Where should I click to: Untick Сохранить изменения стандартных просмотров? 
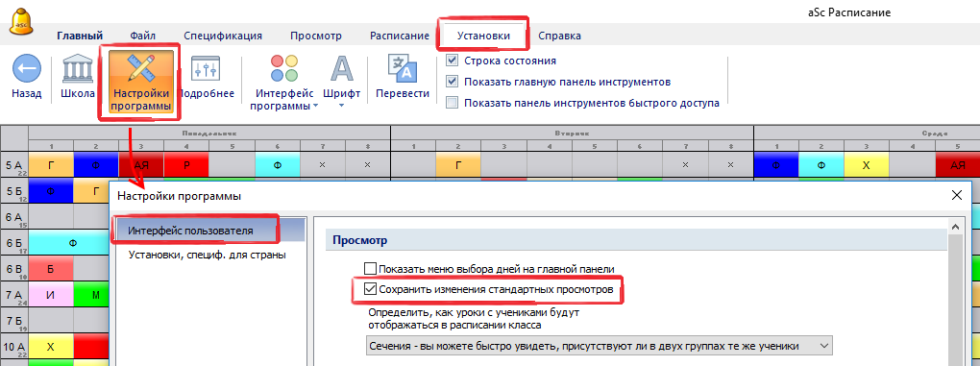tap(370, 288)
